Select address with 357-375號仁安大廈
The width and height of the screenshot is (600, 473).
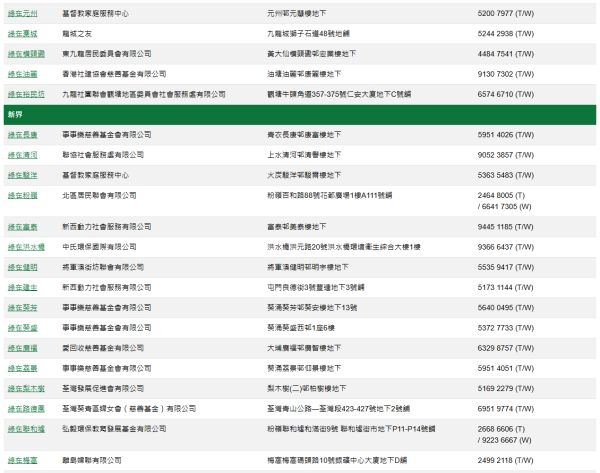coord(339,95)
